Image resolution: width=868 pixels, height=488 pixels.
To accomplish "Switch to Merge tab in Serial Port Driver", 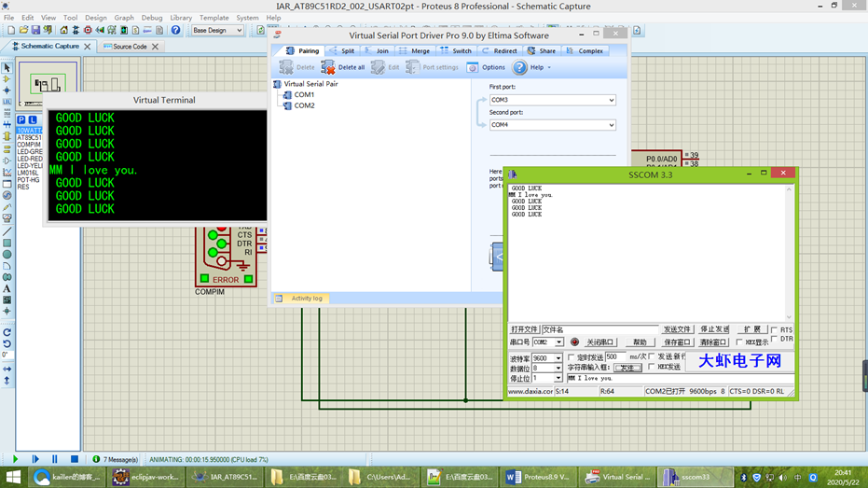I will pos(415,50).
